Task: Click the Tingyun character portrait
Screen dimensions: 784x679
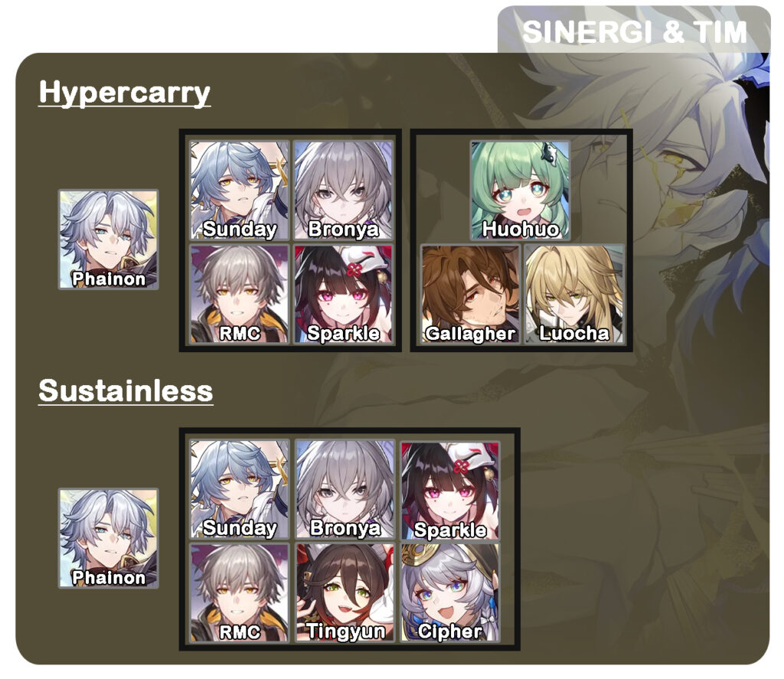Action: pyautogui.click(x=345, y=593)
